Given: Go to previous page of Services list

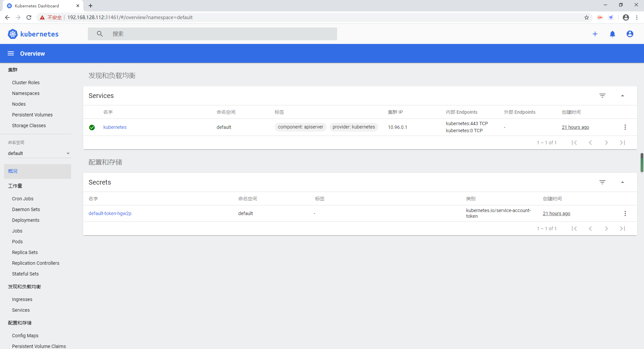Looking at the screenshot, I should [590, 143].
